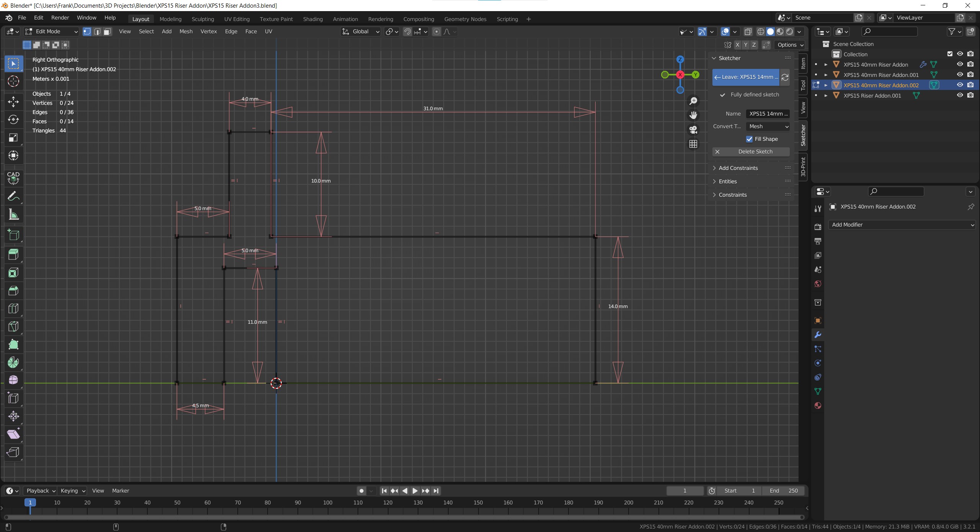Select the Add Cube tool
Viewport: 980px width, 532px height.
coord(13,235)
